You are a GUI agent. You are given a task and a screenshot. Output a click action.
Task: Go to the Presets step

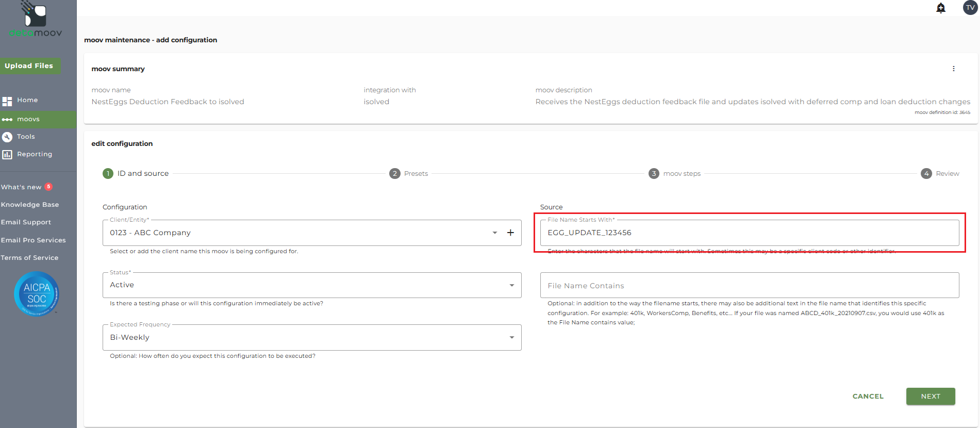point(409,174)
